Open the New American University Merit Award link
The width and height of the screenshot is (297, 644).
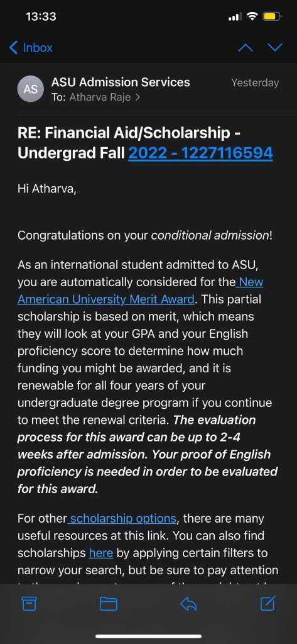coord(140,291)
